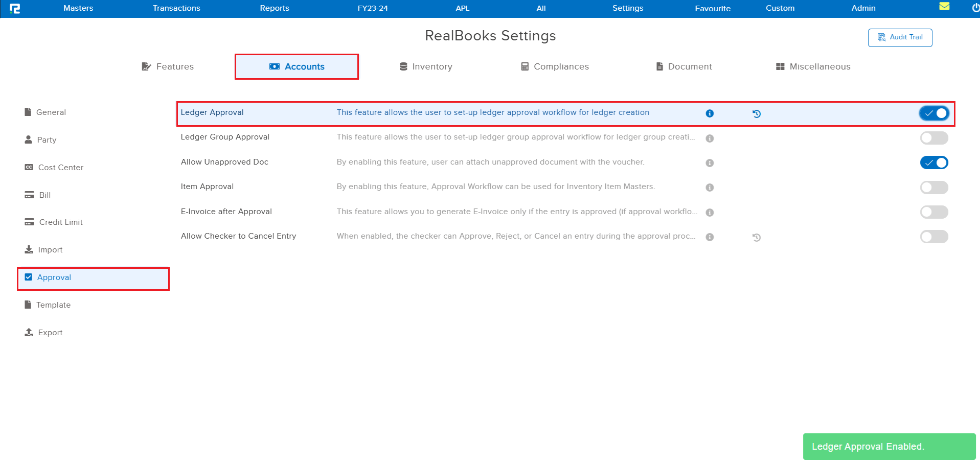This screenshot has width=980, height=465.
Task: Switch to the Miscellaneous tab
Action: tap(813, 66)
